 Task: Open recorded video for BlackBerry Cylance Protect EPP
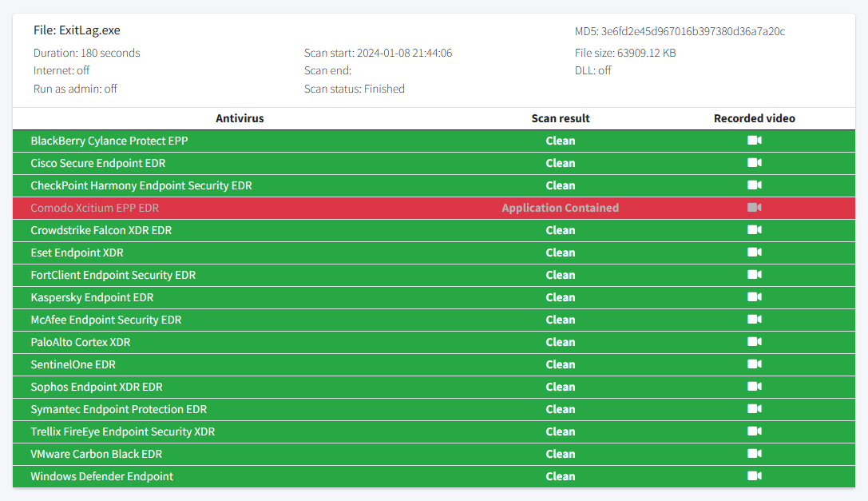pos(755,140)
